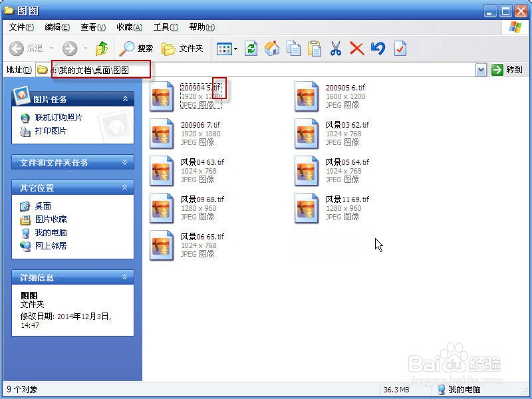Image resolution: width=532 pixels, height=399 pixels.
Task: Select the 200904 5.tif file icon
Action: click(x=162, y=96)
